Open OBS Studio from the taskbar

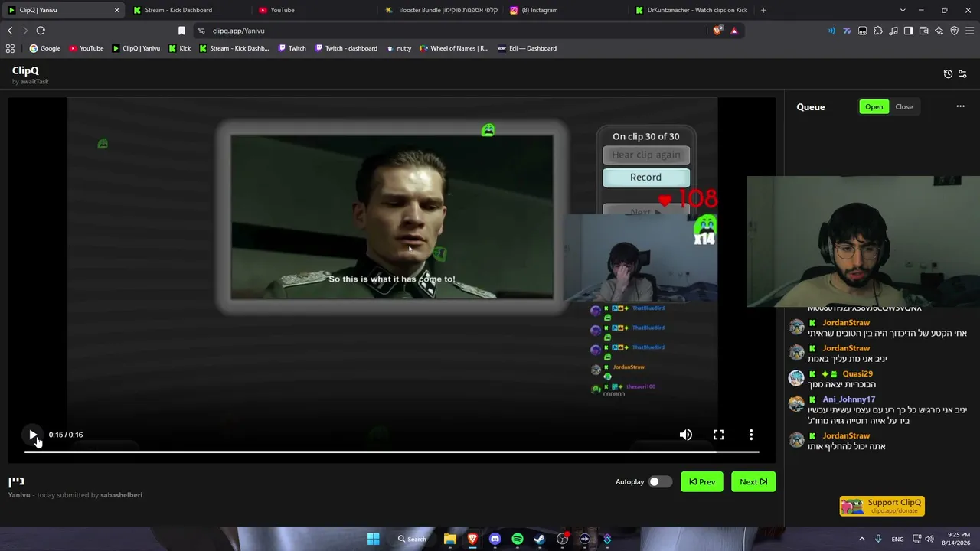[563, 539]
